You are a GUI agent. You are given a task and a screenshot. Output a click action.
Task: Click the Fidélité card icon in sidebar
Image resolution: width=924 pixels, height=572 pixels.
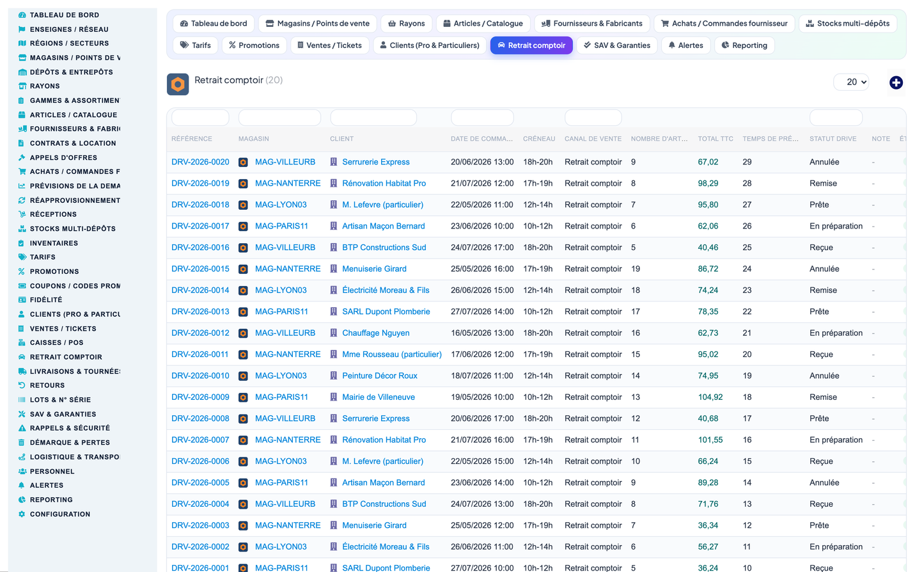22,300
